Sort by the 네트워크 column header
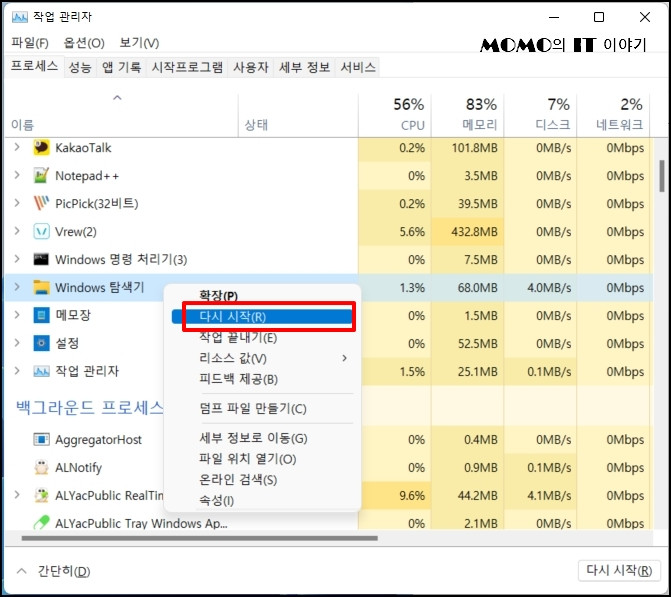671x597 pixels. (x=613, y=115)
